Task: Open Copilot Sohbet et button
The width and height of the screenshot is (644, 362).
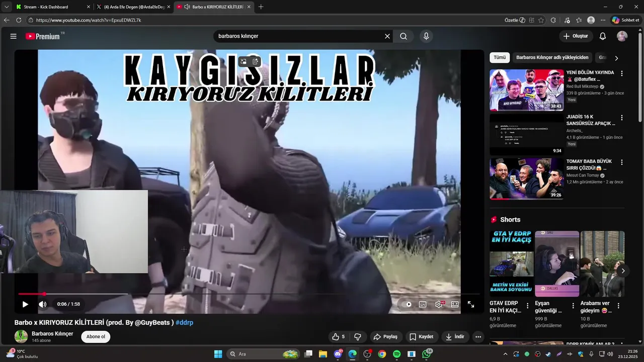Action: tap(625, 20)
